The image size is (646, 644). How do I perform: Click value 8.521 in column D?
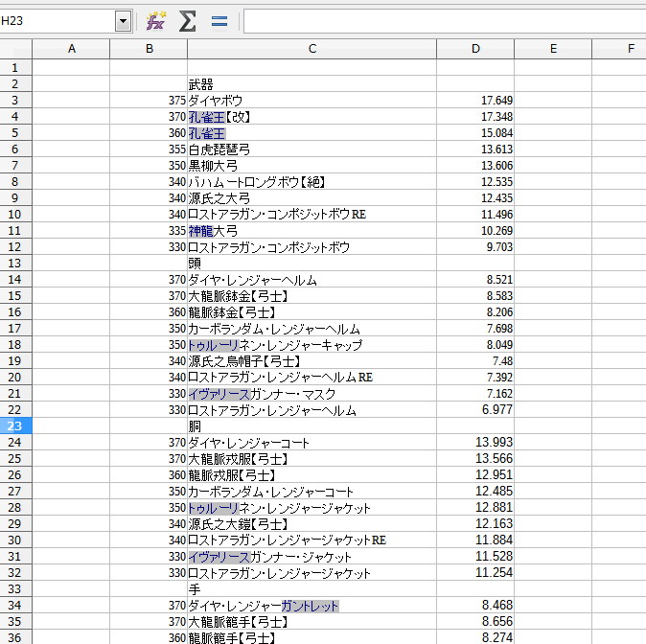click(499, 280)
